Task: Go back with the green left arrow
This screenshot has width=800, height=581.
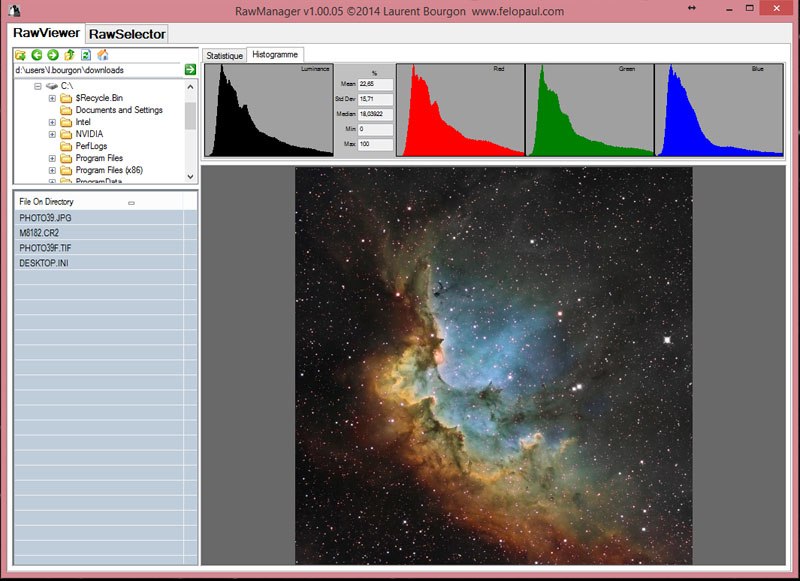Action: coord(37,54)
